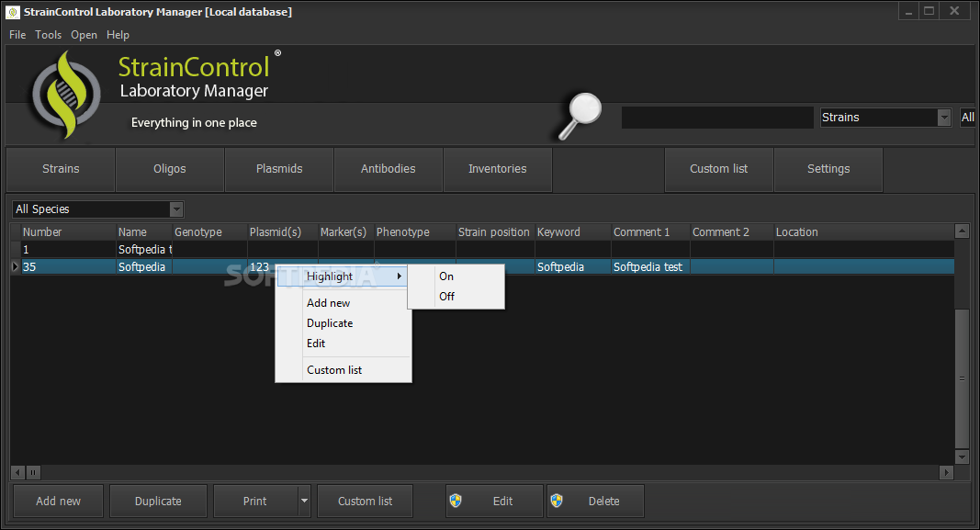Open the Settings tab
Image resolution: width=980 pixels, height=530 pixels.
pos(828,169)
